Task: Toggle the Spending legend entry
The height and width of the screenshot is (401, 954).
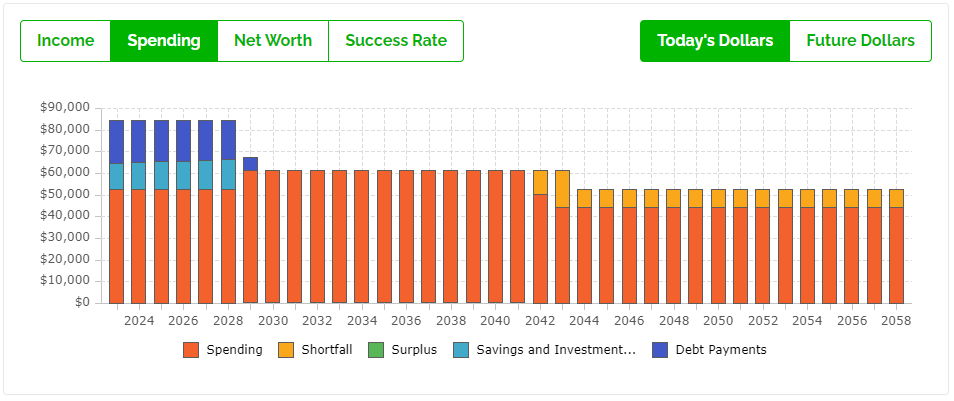Action: pyautogui.click(x=223, y=350)
